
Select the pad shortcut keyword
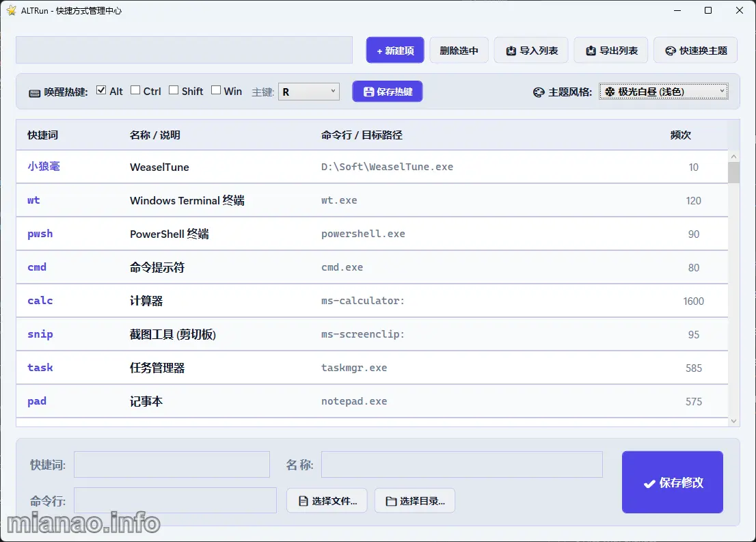coord(37,401)
